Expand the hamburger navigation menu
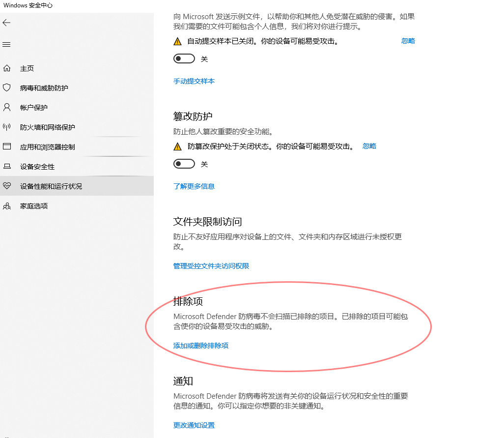 [6, 44]
